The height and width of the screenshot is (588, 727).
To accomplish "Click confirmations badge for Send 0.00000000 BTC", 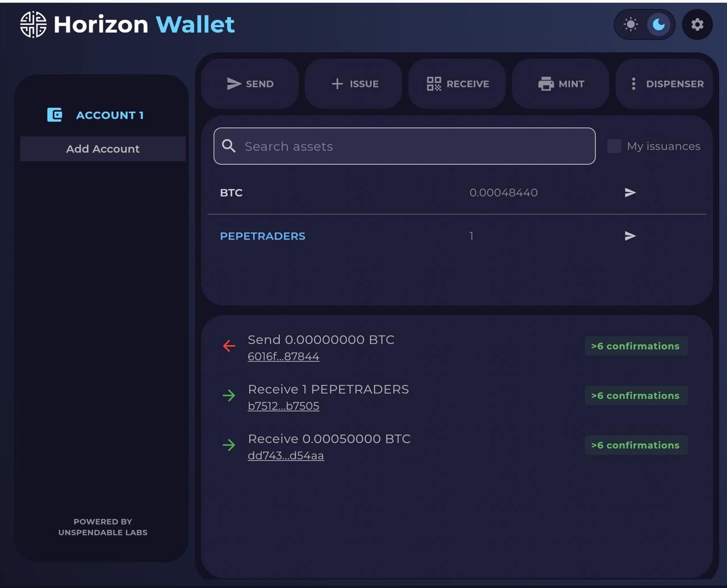I will click(x=636, y=346).
